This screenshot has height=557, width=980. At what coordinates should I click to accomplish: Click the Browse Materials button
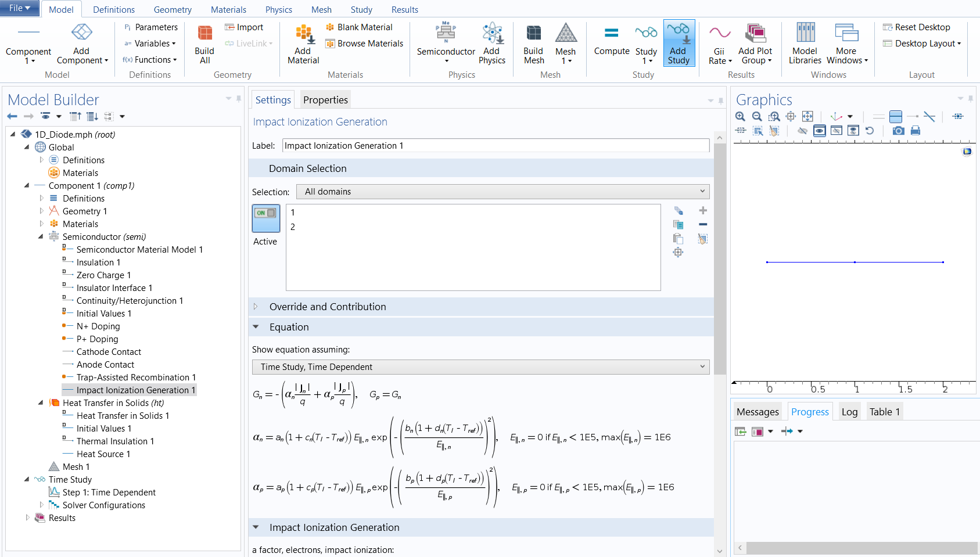tap(364, 44)
